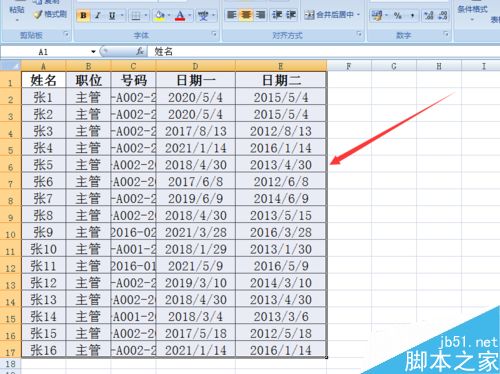Image resolution: width=500 pixels, height=374 pixels.
Task: Select column A header
Action: (x=43, y=66)
